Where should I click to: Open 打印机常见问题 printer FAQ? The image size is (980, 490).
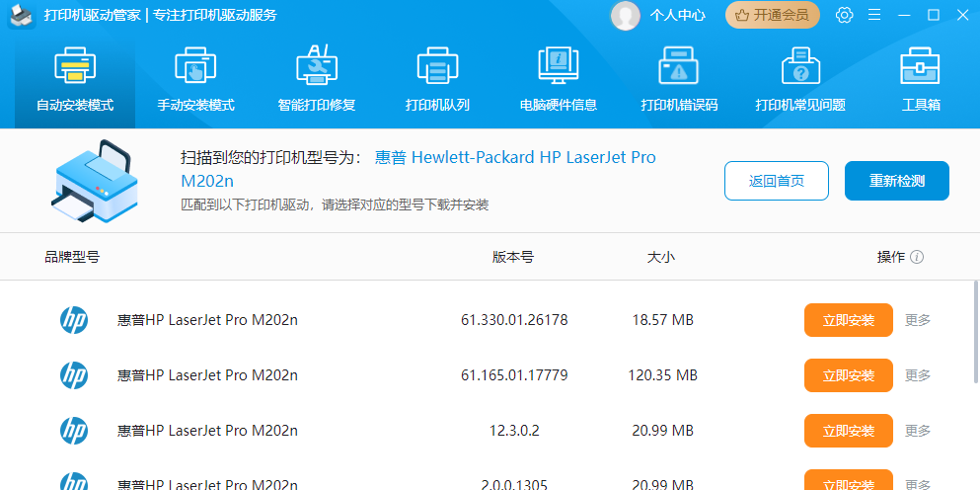800,79
